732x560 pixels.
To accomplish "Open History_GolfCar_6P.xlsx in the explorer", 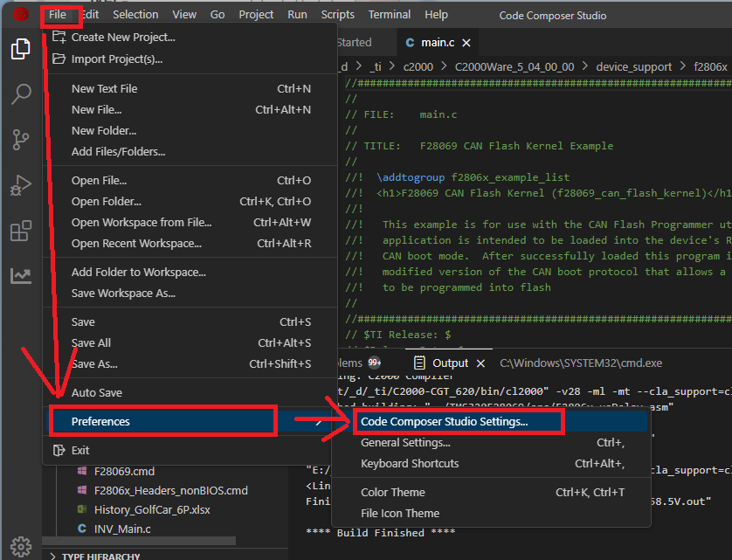I will pyautogui.click(x=152, y=509).
